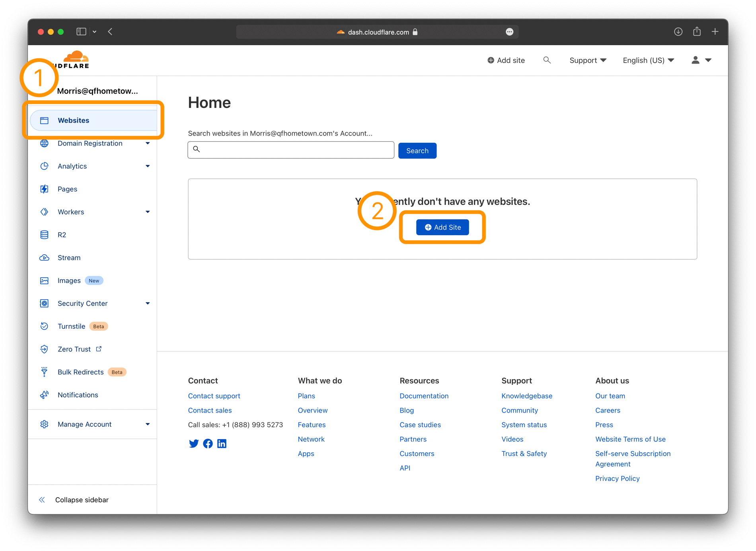The image size is (756, 551).
Task: Expand the Security Center submenu arrow
Action: pos(148,303)
